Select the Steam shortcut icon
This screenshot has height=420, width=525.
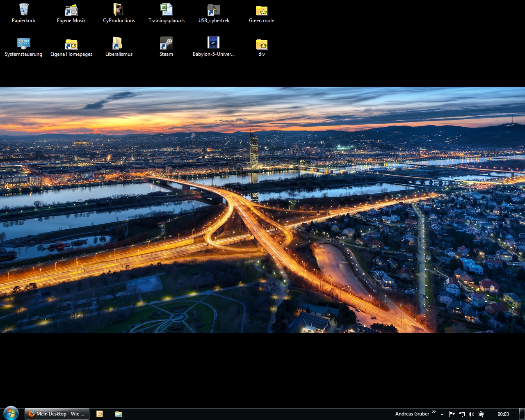click(x=166, y=43)
